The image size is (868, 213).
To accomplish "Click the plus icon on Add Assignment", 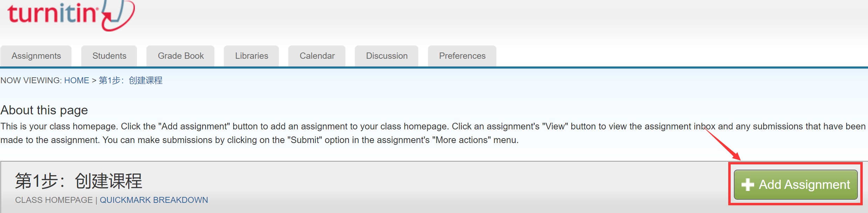I will click(748, 185).
